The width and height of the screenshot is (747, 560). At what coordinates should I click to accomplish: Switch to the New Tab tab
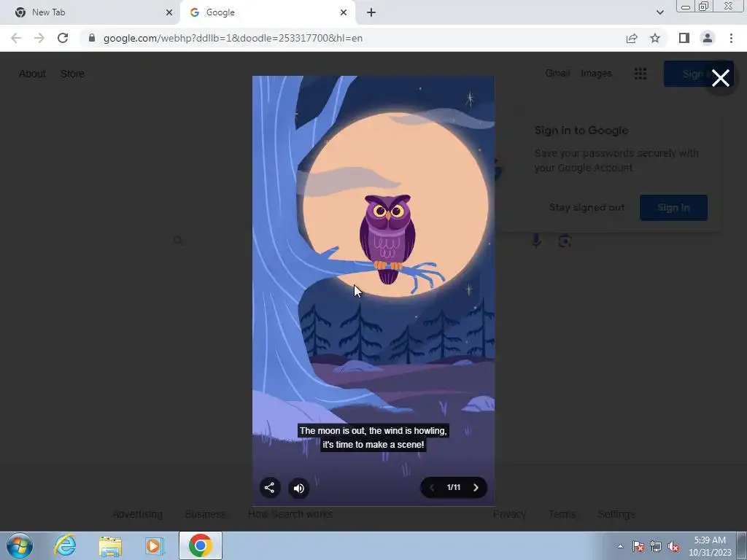(x=90, y=12)
